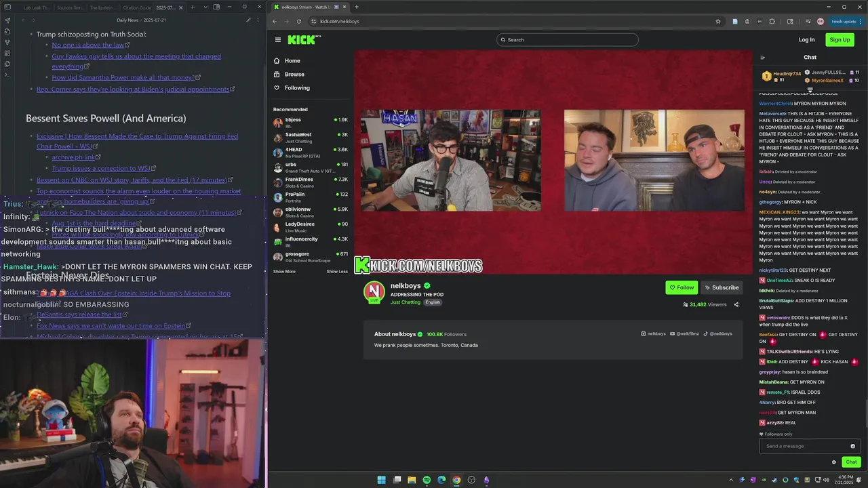The width and height of the screenshot is (868, 488).
Task: Close the 2025-07 Obsidian tab
Action: point(181,7)
